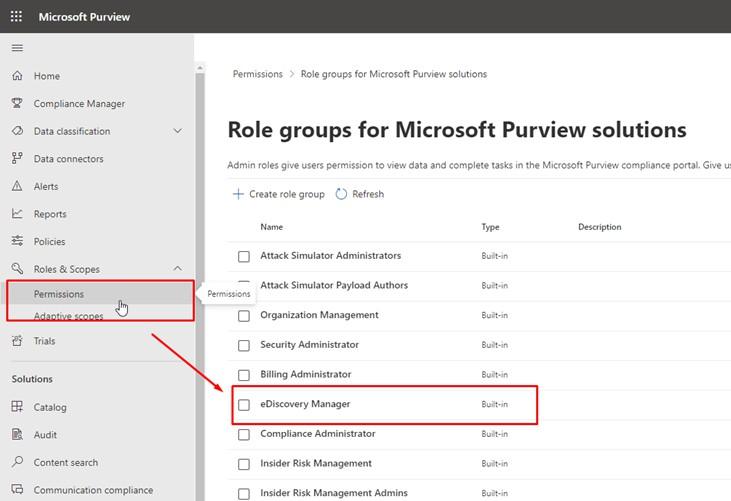This screenshot has height=501, width=731.
Task: Open Compliance Administrator role group
Action: pyautogui.click(x=318, y=434)
